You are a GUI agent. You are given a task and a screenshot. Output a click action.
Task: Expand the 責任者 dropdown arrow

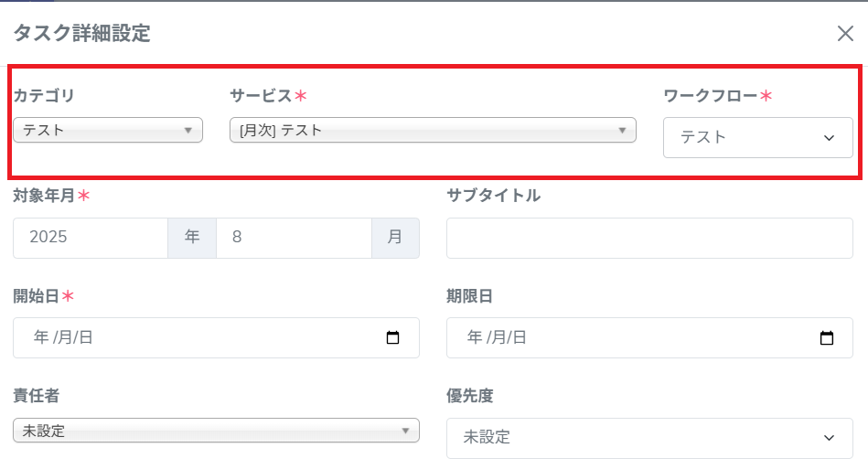click(405, 431)
